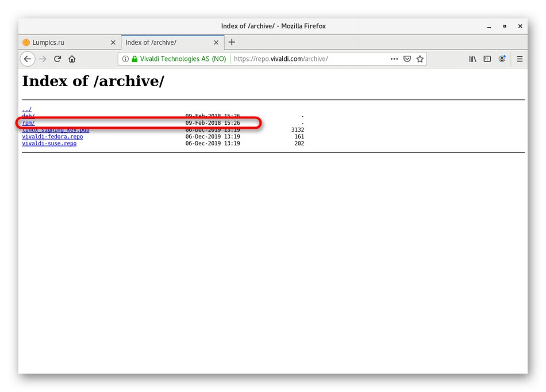This screenshot has height=392, width=546.
Task: Click the file size value 161
Action: click(x=299, y=136)
